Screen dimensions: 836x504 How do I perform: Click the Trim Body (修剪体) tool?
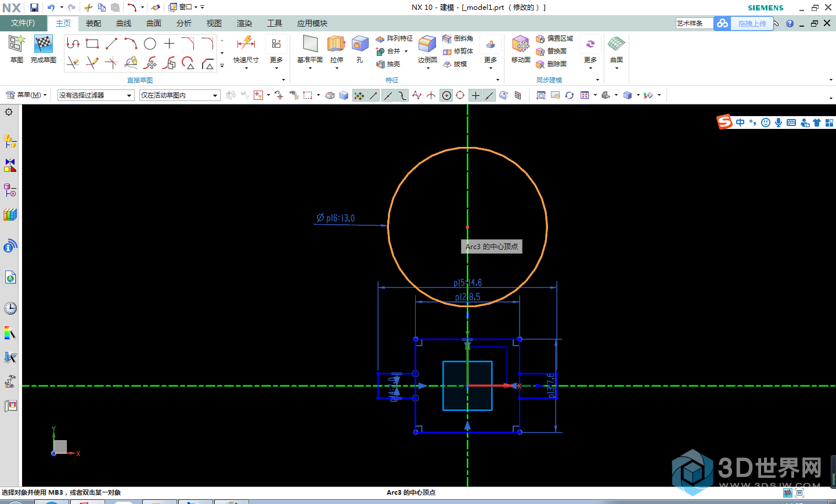(457, 51)
